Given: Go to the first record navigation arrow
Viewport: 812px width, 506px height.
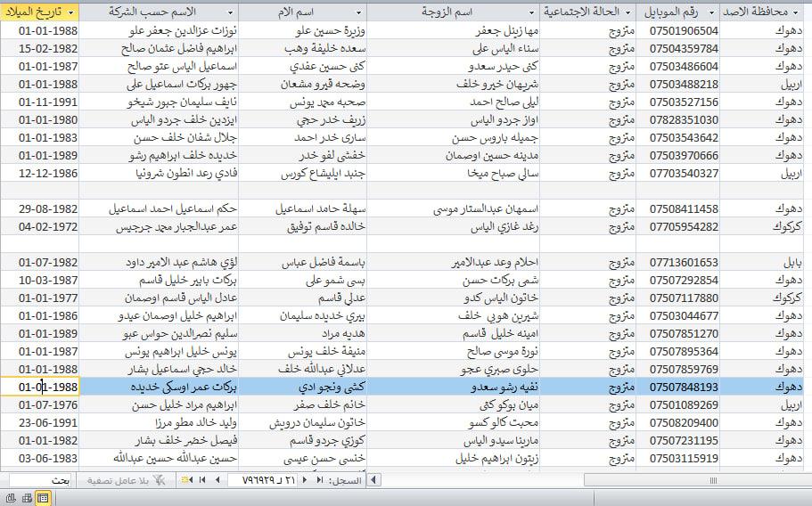Looking at the screenshot, I should (x=320, y=480).
